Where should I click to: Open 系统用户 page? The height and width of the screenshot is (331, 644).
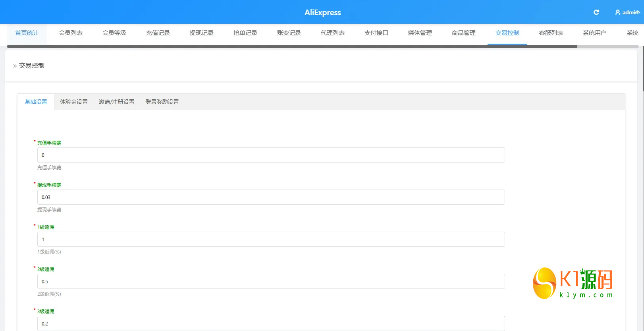(x=595, y=33)
